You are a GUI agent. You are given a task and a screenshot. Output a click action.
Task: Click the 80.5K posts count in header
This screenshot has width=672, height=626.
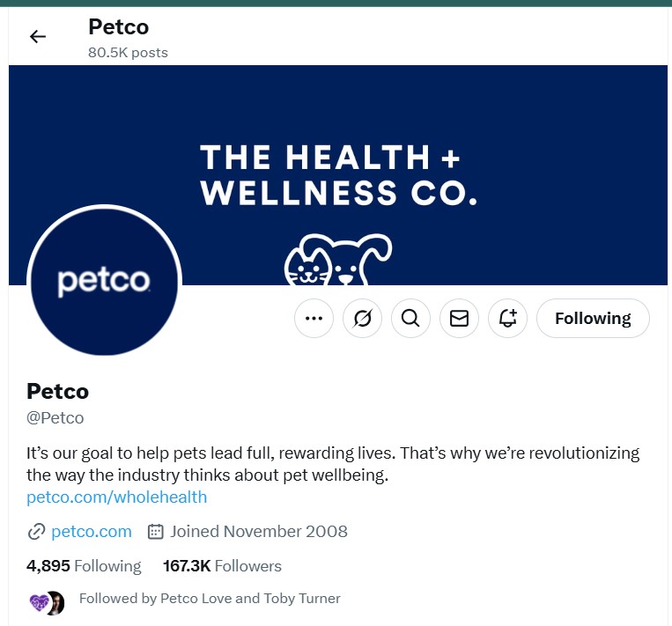[x=128, y=52]
